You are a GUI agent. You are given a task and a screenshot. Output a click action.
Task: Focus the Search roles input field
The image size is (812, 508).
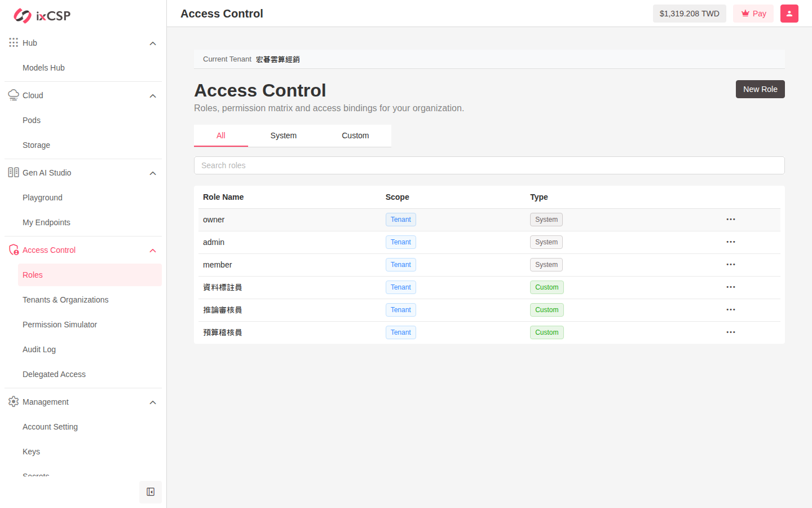click(x=489, y=165)
